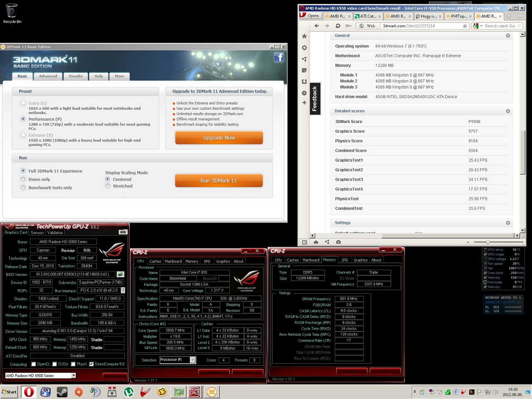Adjust the Opera page zoom slider

(488, 242)
